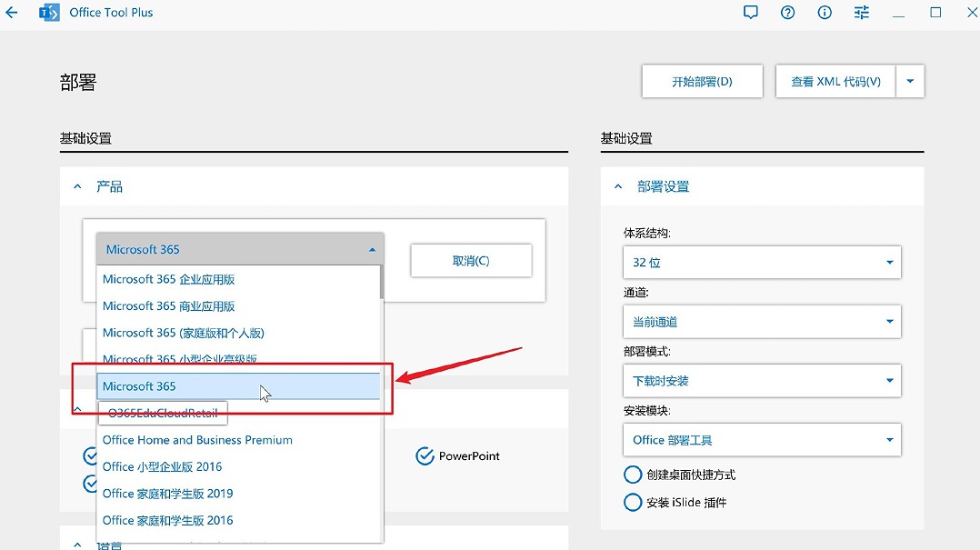Viewport: 980px width, 550px height.
Task: Click the product list scrollbar
Action: point(381,283)
